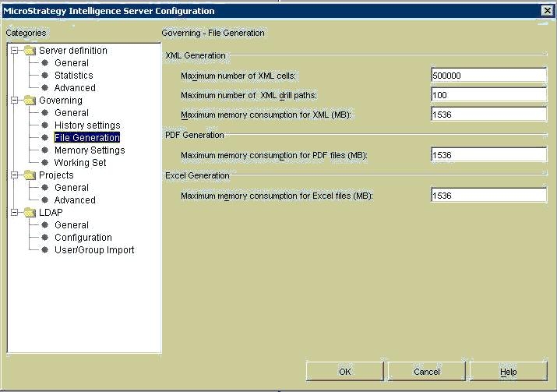Click the Governing folder icon
The height and width of the screenshot is (392, 557).
[30, 101]
